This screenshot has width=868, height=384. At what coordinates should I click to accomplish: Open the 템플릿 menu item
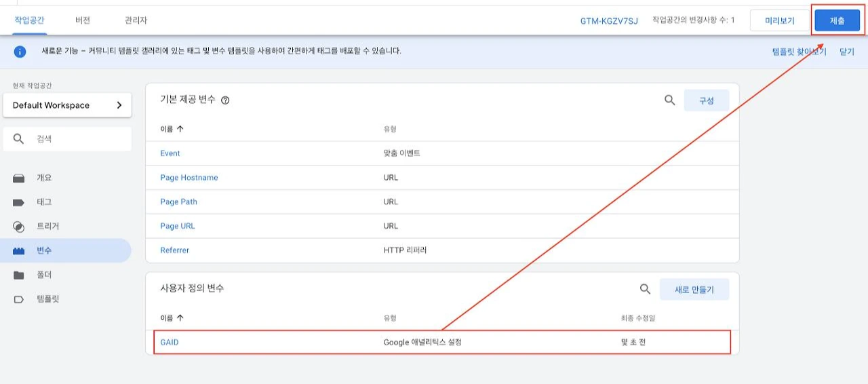coord(48,299)
